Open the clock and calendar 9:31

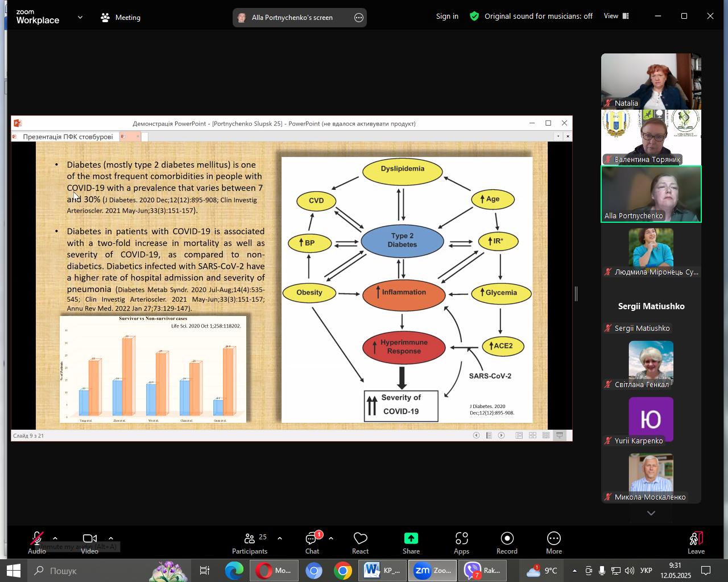pyautogui.click(x=676, y=571)
